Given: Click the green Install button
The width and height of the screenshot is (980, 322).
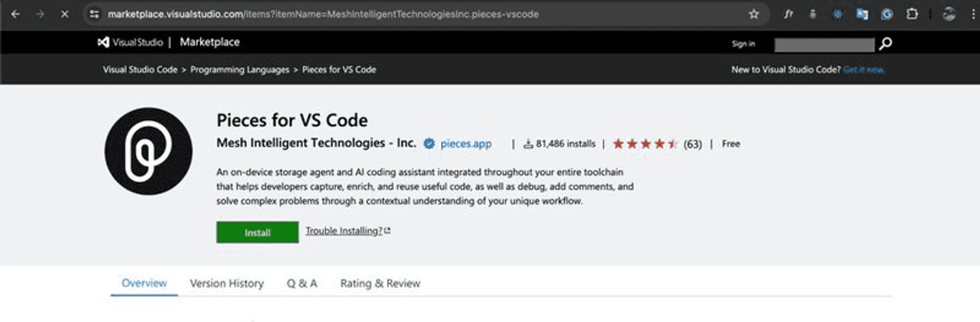Looking at the screenshot, I should tap(257, 232).
